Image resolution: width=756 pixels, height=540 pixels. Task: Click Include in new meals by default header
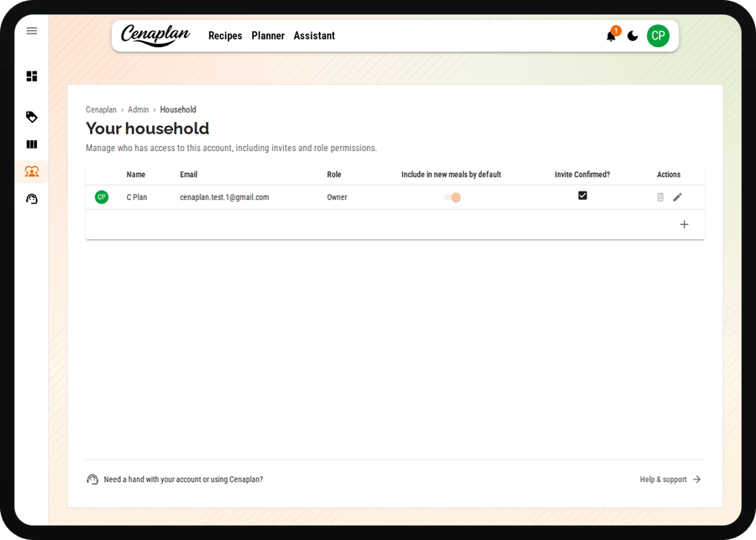451,175
